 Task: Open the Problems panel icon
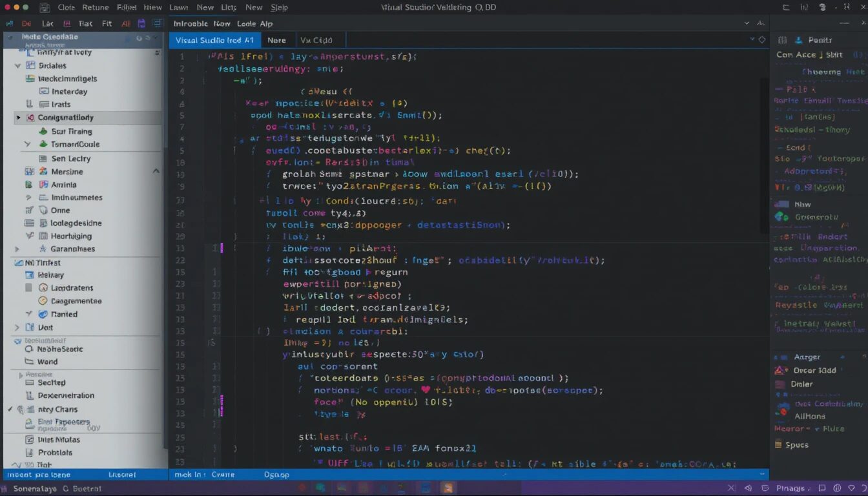(x=28, y=452)
